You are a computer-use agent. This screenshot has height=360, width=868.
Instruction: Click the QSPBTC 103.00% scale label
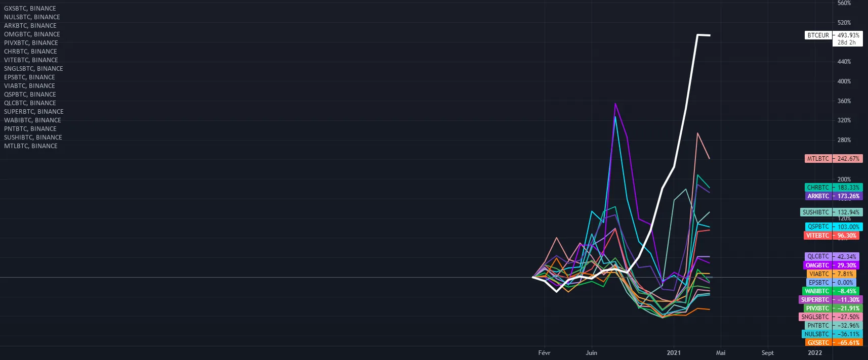[834, 227]
